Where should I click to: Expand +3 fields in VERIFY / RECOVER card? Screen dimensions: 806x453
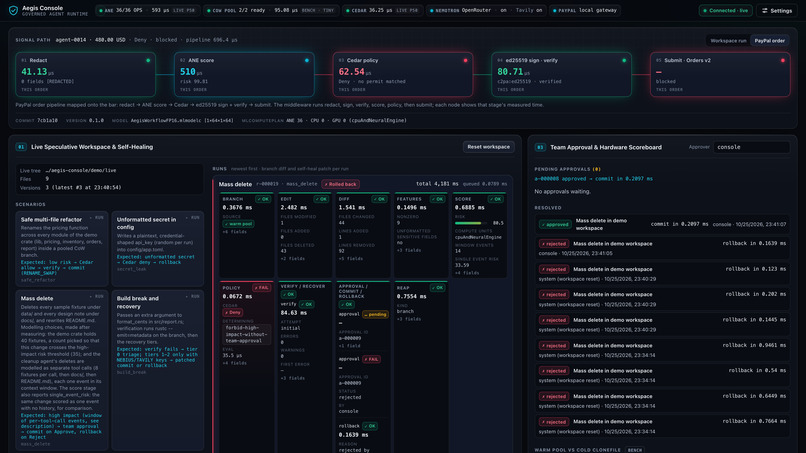[292, 378]
